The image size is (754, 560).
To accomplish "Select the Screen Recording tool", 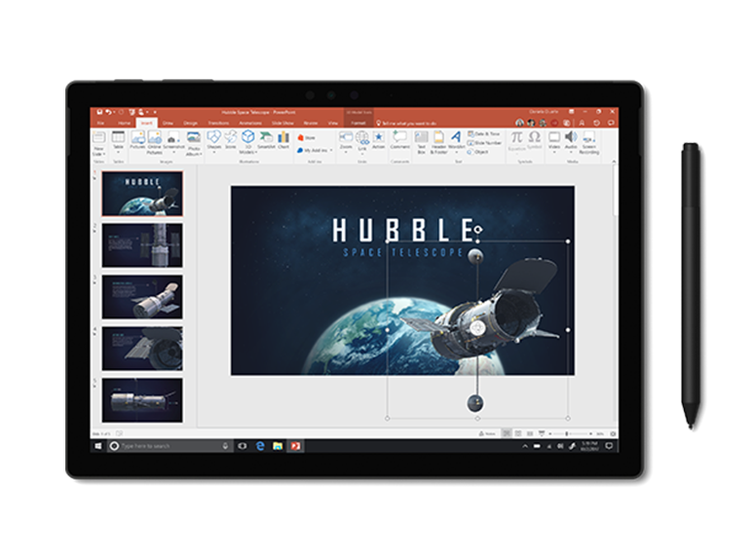I will coord(589,140).
